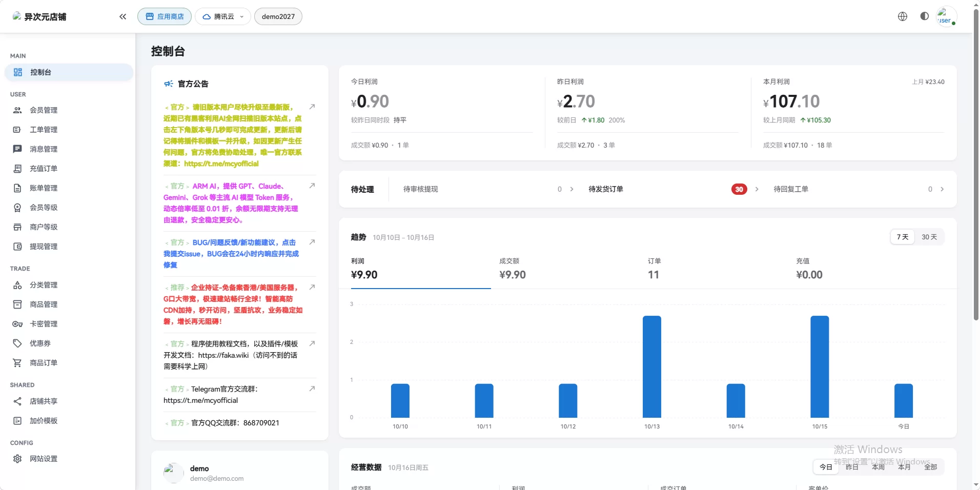Click the 10/13 bar in chart
Screen dimensions: 980x490
[652, 366]
